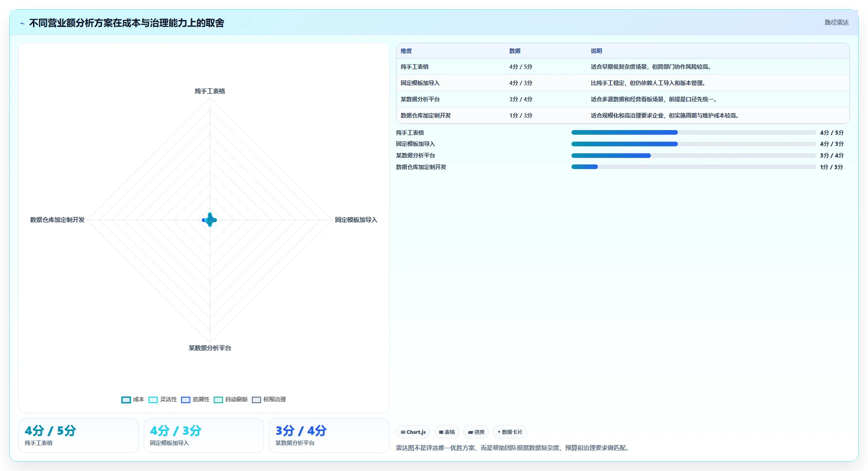Select the 某数据分析平台 progress bar
This screenshot has width=868, height=471.
pyautogui.click(x=693, y=156)
